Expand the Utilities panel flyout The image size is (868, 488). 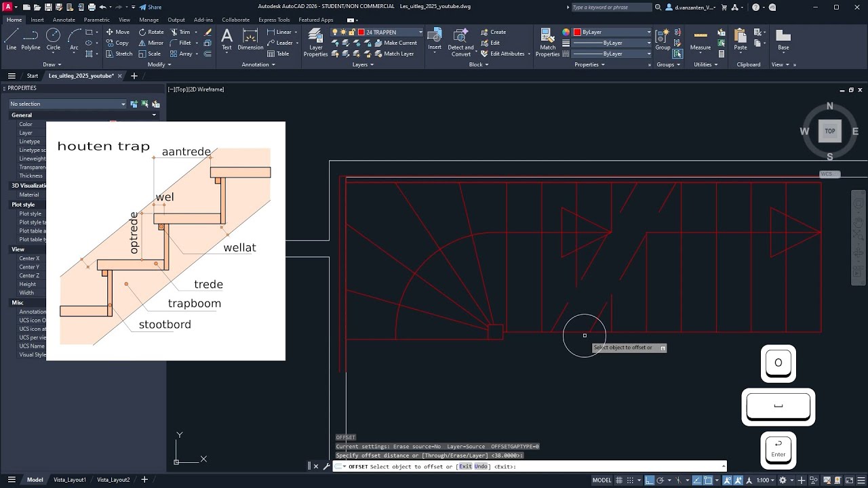click(x=706, y=64)
